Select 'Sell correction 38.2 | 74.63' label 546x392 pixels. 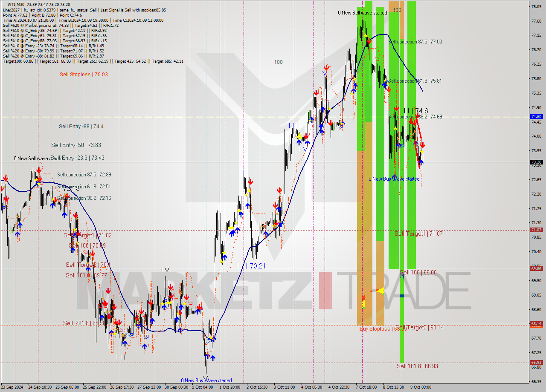(415, 116)
